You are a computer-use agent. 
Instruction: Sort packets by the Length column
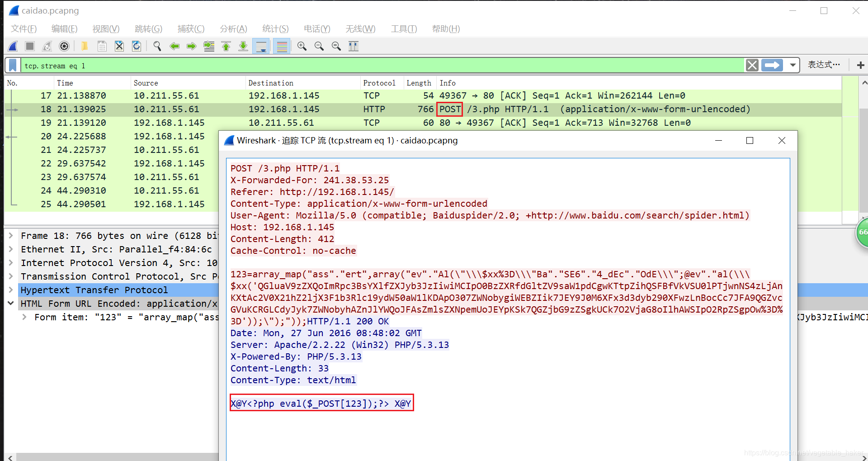(x=420, y=83)
